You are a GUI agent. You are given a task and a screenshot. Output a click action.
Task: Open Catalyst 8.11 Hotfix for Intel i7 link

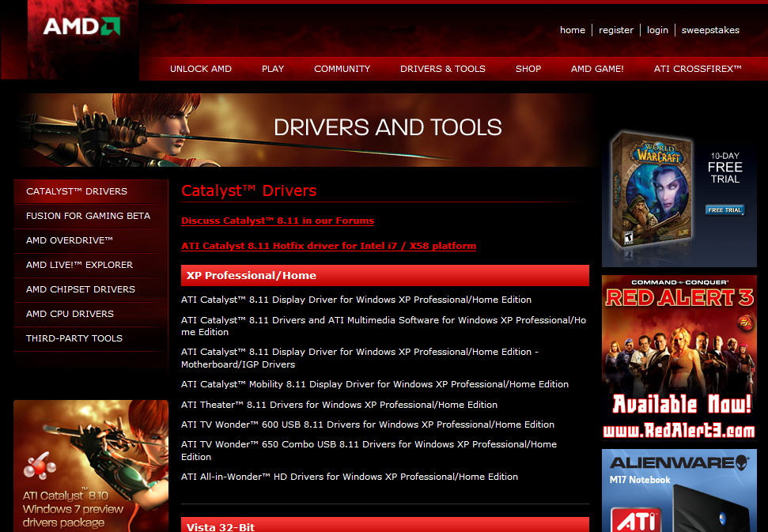[x=329, y=246]
